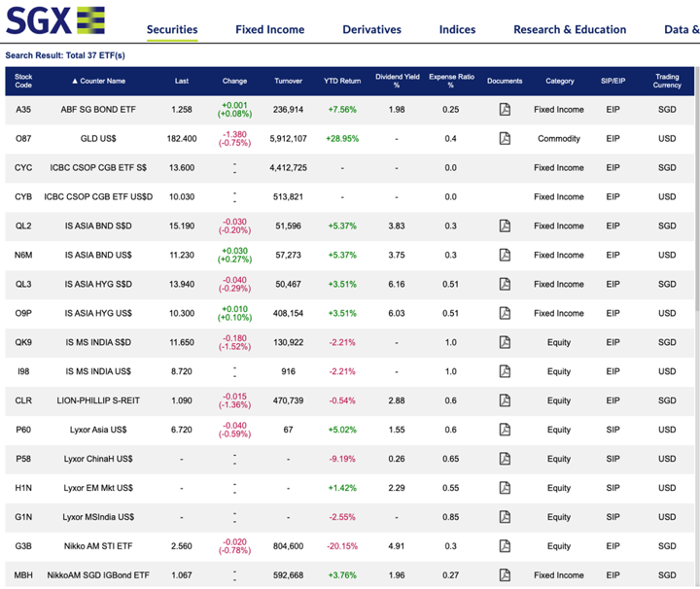Sort table by Counter Name column

point(98,81)
